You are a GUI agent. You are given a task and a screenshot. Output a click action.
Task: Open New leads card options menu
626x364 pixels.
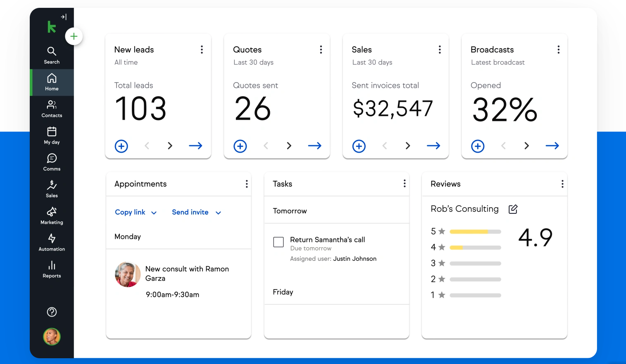tap(202, 50)
